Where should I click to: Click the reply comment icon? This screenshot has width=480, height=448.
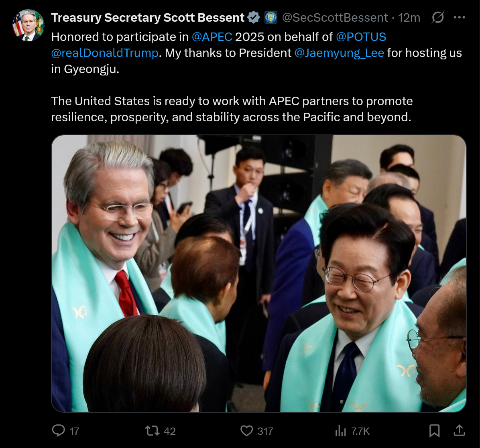(x=59, y=431)
